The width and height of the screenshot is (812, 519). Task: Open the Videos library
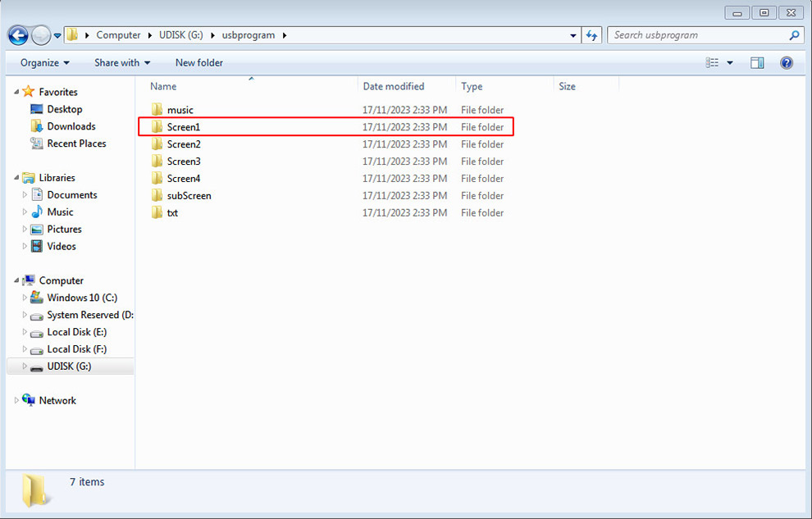pyautogui.click(x=62, y=246)
